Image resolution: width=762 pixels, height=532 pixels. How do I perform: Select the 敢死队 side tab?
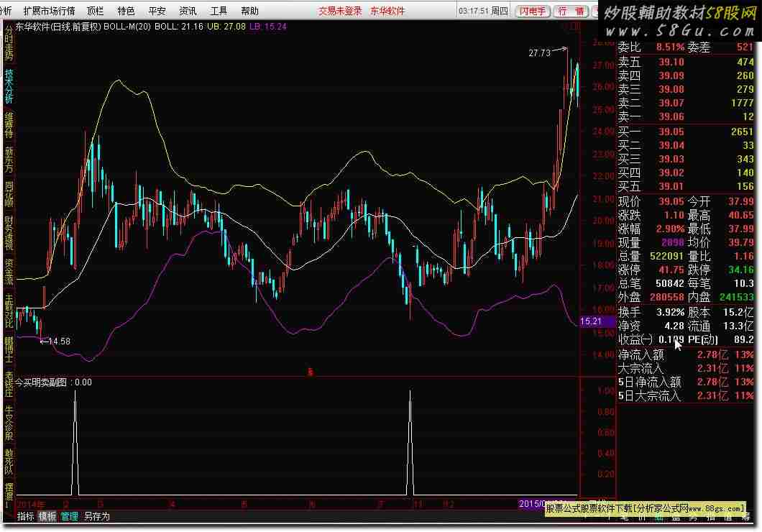point(9,462)
